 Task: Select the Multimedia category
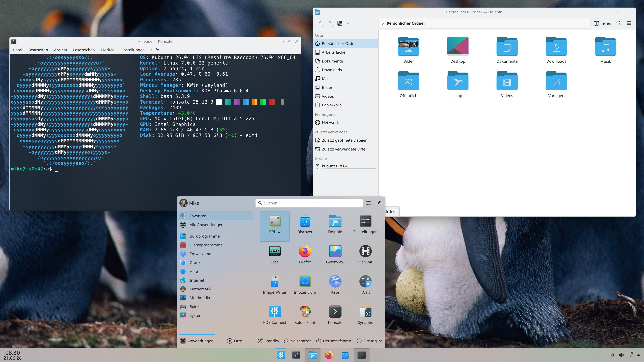pyautogui.click(x=216, y=297)
